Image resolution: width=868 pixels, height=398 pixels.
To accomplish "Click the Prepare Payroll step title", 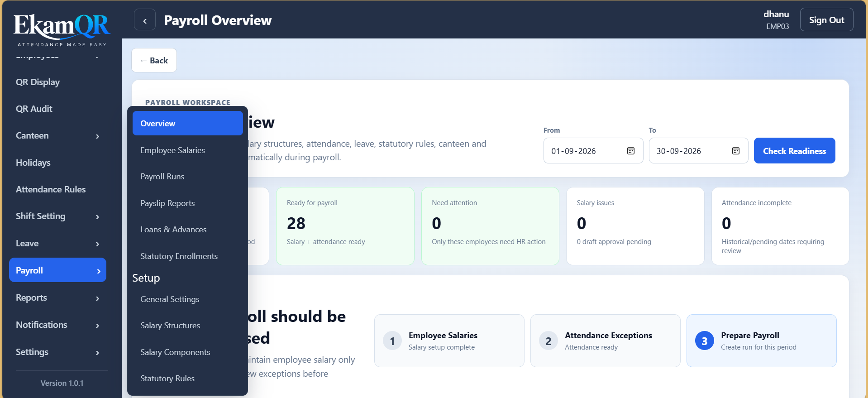I will pyautogui.click(x=750, y=336).
